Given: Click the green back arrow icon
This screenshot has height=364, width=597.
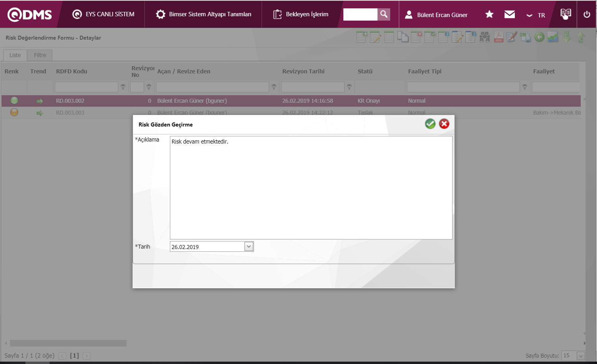Looking at the screenshot, I should pyautogui.click(x=539, y=37).
